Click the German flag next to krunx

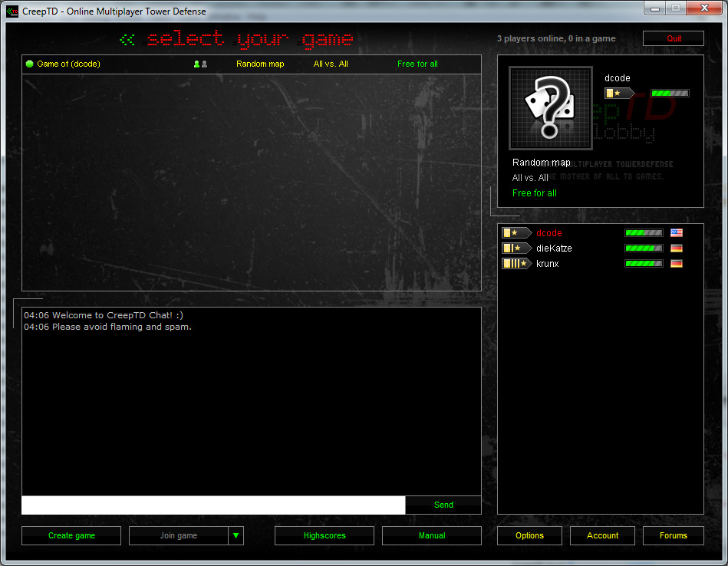677,263
